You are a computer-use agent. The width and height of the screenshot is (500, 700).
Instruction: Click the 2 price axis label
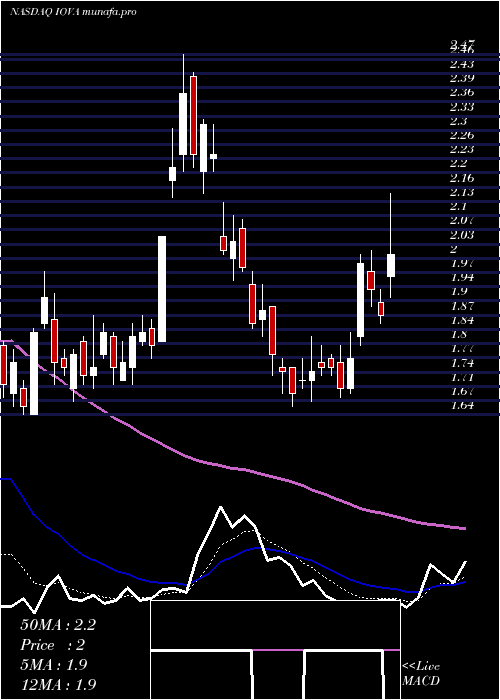coord(454,249)
